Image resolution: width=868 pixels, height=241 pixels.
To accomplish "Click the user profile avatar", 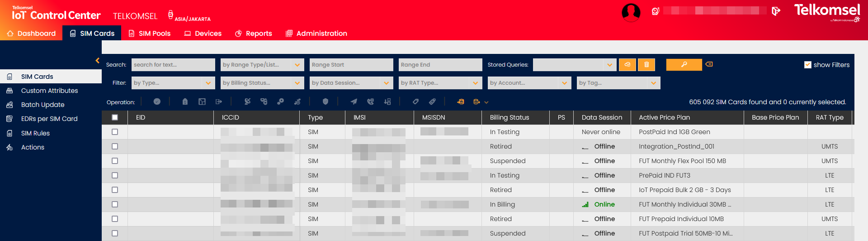I will tap(631, 12).
